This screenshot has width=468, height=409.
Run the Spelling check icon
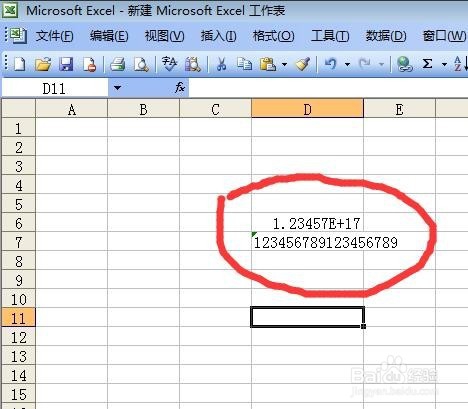click(169, 64)
